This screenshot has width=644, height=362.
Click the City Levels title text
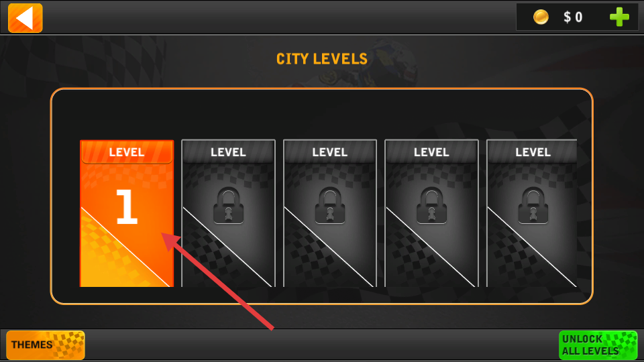[x=322, y=59]
